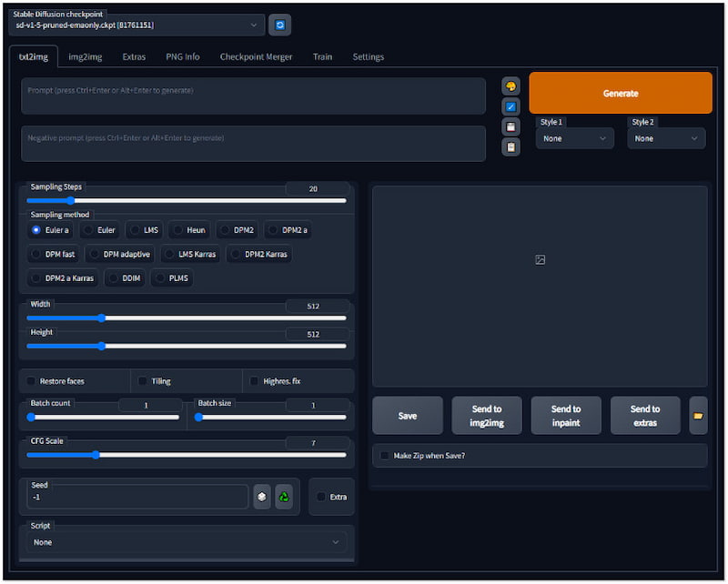Click the blue checkmark icon beside the prompt
This screenshot has height=584, width=728.
pyautogui.click(x=511, y=106)
